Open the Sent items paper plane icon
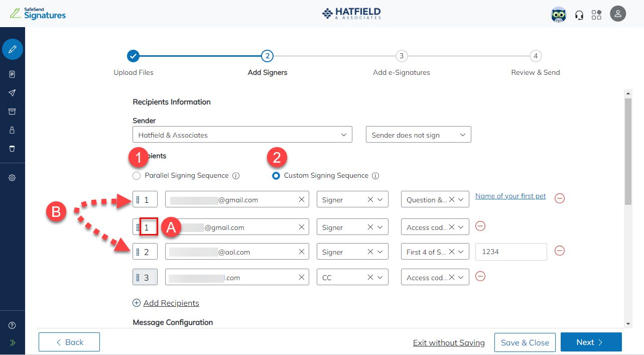The image size is (644, 355). [13, 92]
